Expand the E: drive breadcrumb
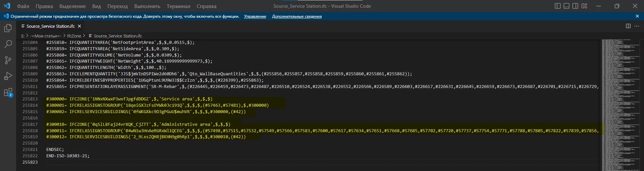The image size is (644, 171). [x=23, y=36]
